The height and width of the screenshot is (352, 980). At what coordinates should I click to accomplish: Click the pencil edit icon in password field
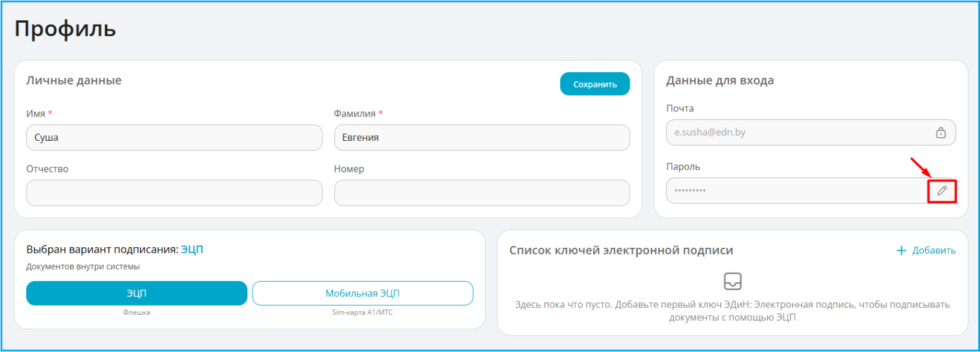tap(942, 191)
